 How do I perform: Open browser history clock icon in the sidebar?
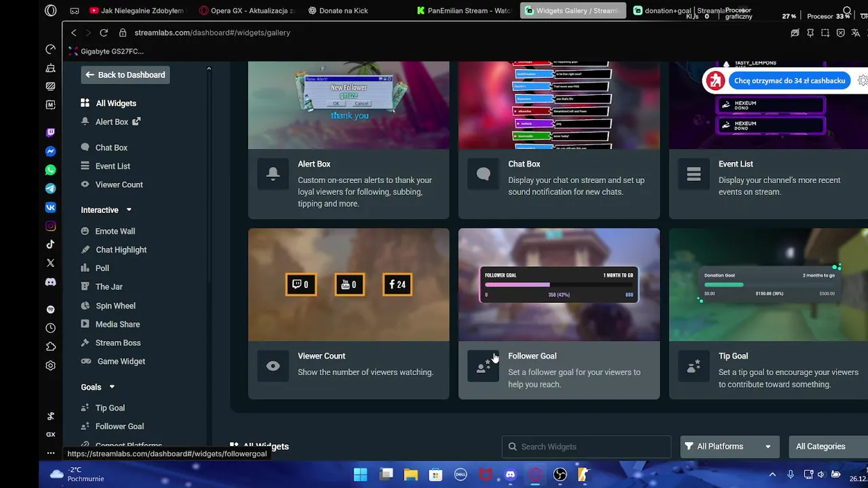pyautogui.click(x=51, y=328)
